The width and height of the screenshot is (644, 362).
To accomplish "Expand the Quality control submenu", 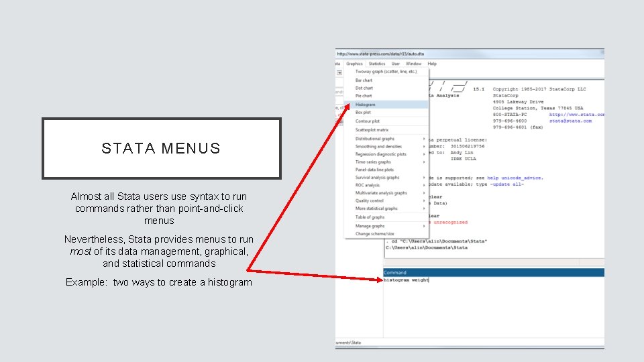I will click(x=386, y=200).
